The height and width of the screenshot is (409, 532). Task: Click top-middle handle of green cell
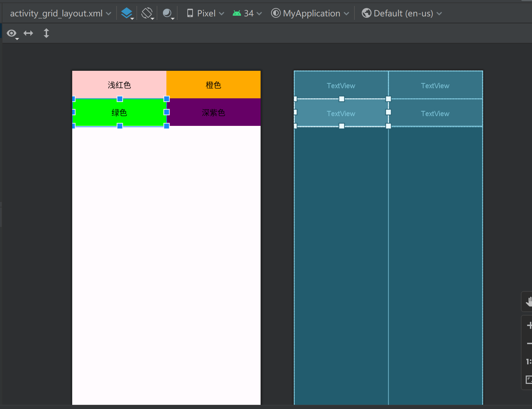(120, 99)
